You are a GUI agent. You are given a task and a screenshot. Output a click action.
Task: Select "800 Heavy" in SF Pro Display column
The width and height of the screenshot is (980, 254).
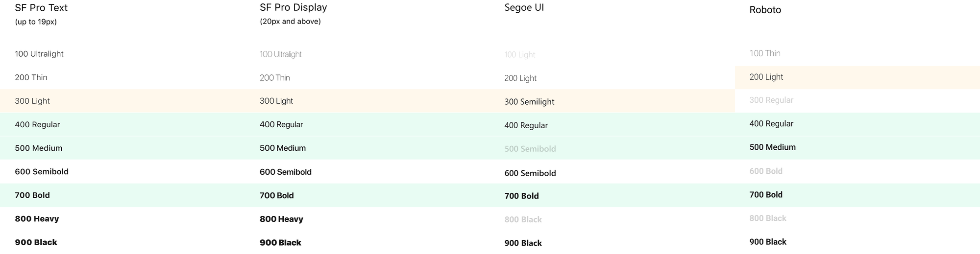(281, 219)
